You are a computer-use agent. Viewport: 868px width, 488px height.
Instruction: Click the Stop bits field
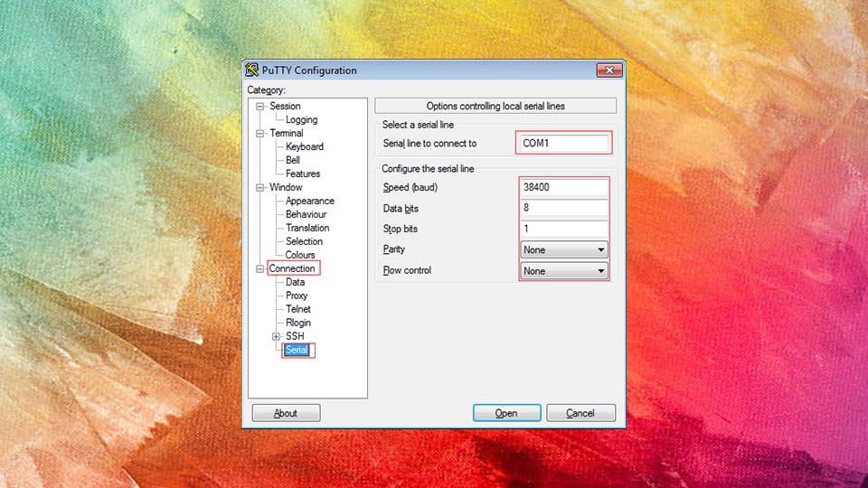(563, 229)
